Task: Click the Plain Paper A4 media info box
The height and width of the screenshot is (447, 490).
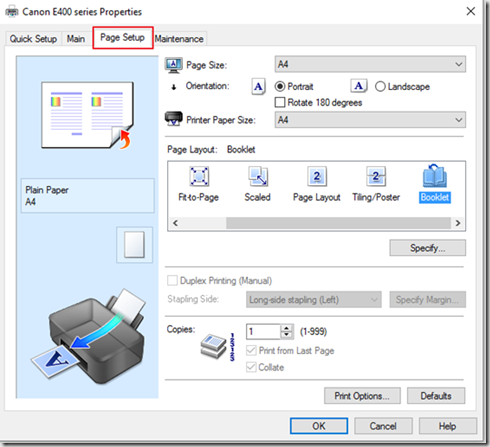Action: (x=88, y=196)
